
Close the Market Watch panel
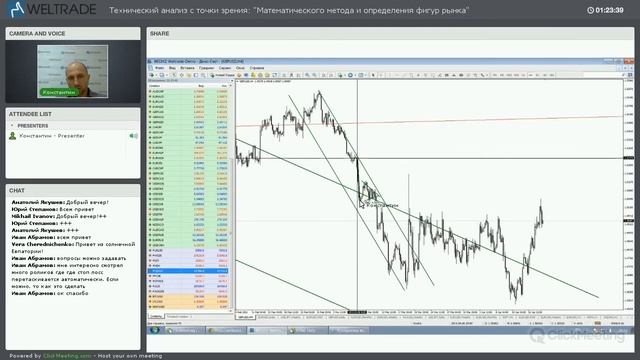coord(232,81)
